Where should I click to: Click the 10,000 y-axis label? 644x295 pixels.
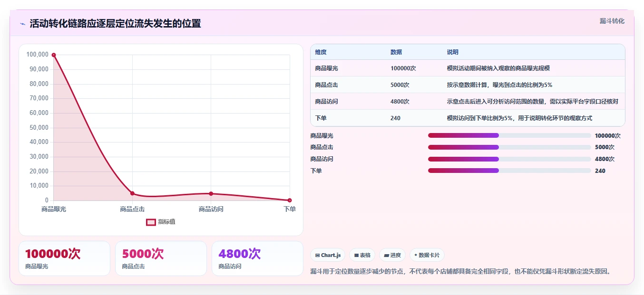click(x=39, y=186)
